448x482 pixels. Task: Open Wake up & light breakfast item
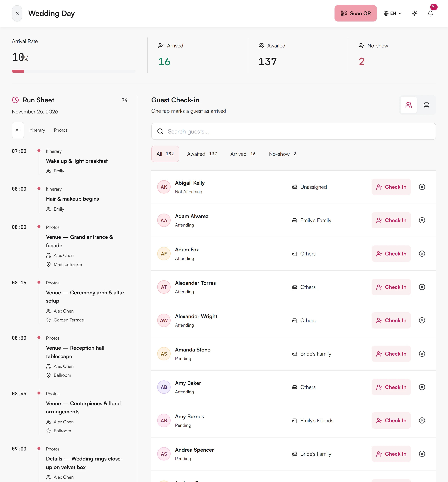pyautogui.click(x=77, y=161)
